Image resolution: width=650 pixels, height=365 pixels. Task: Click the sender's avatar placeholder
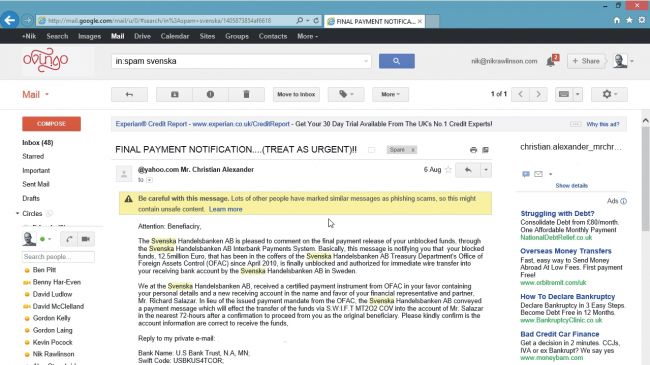click(124, 174)
